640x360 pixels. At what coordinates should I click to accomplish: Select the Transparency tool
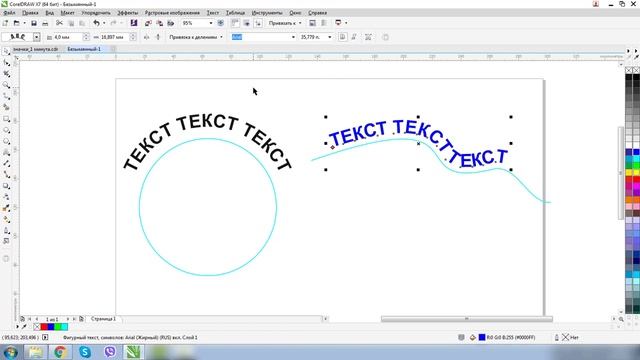tap(6, 197)
